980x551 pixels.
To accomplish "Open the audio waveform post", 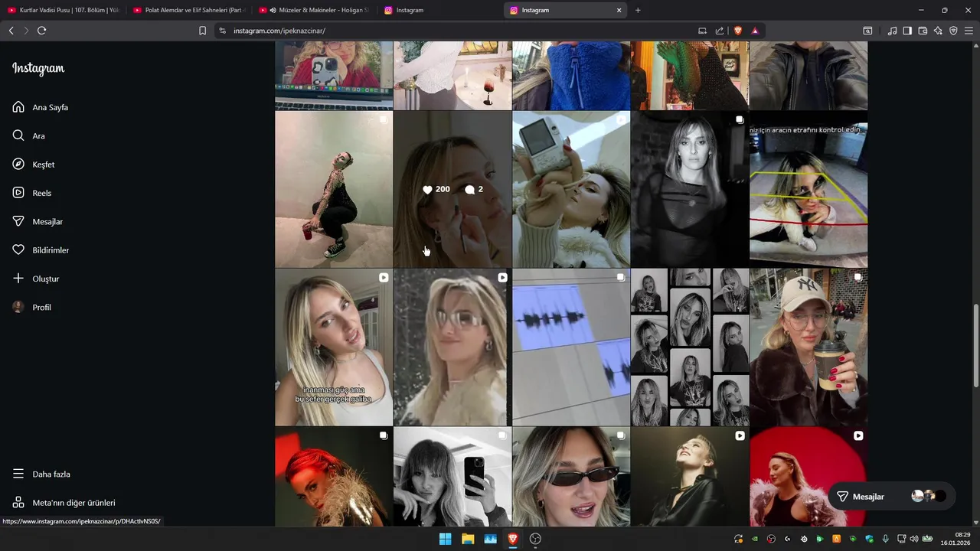I will 571,347.
